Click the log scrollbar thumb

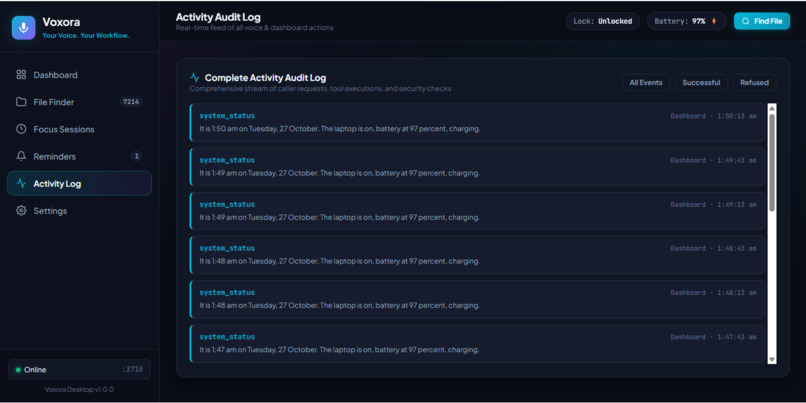(x=772, y=162)
